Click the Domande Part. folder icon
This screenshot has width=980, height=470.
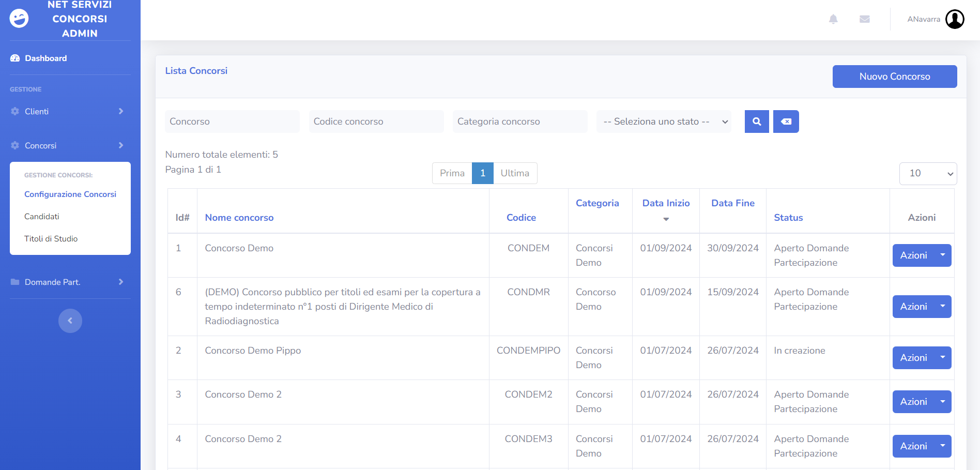15,282
